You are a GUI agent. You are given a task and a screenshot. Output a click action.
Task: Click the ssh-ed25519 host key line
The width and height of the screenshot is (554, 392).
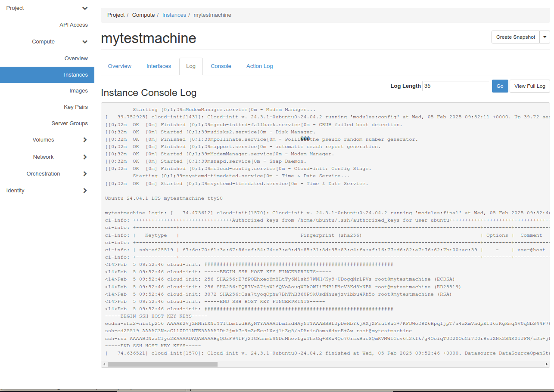(x=258, y=331)
